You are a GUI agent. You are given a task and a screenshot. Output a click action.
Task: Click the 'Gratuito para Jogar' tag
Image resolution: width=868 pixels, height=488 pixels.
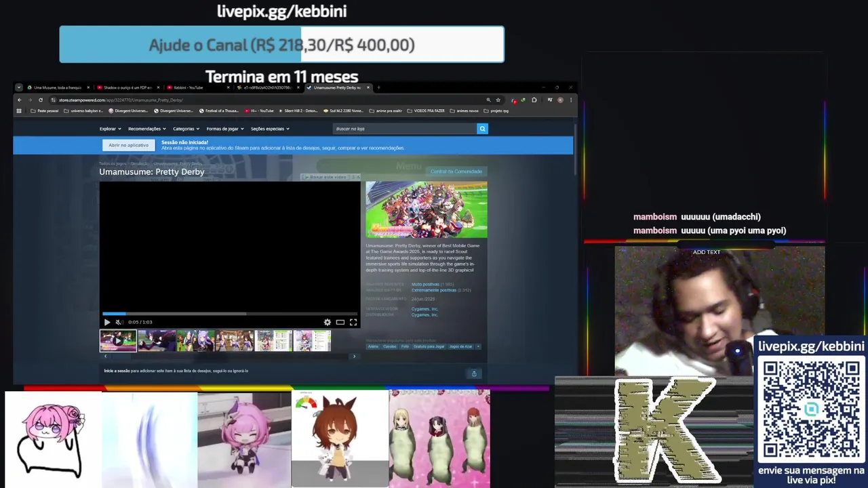click(x=429, y=346)
